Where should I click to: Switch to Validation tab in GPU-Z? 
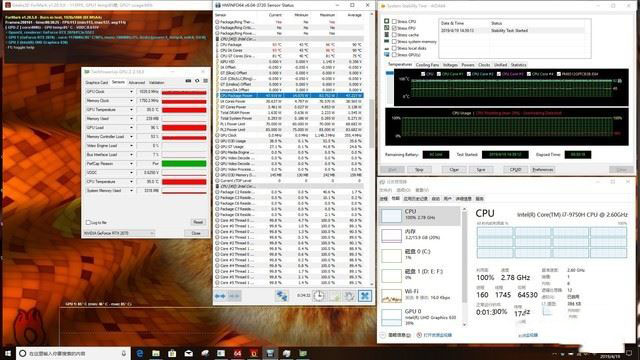156,82
